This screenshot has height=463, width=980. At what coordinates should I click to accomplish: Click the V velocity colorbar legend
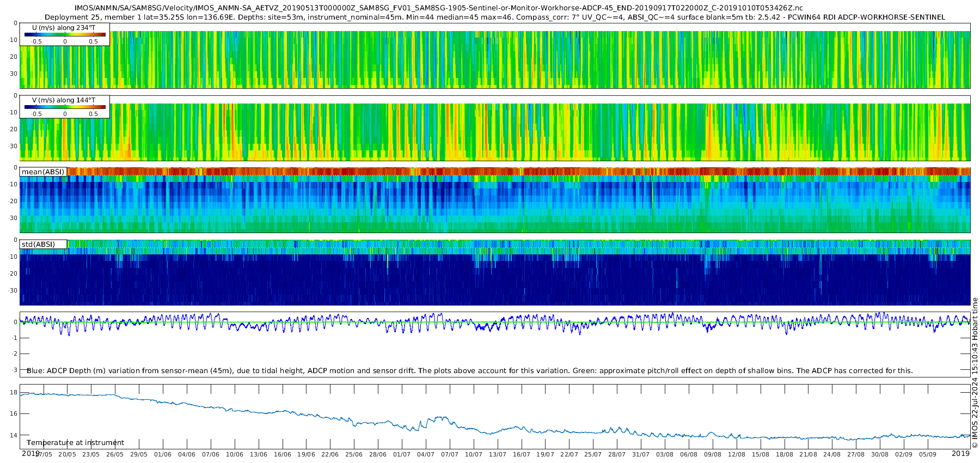tap(65, 107)
